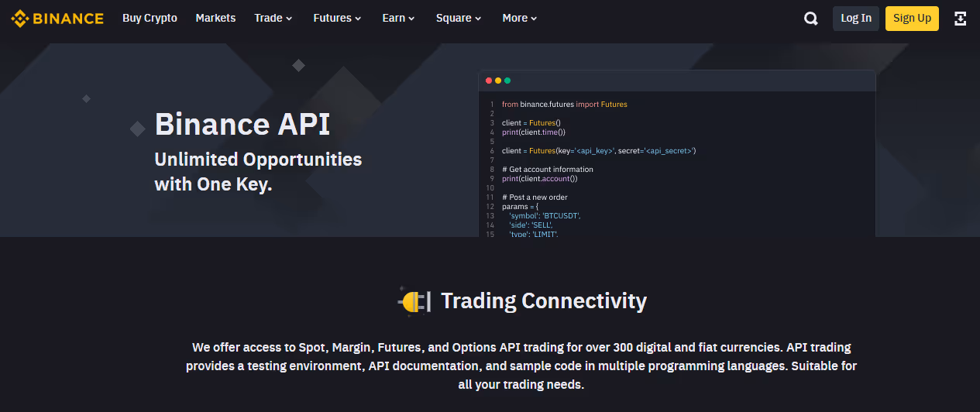Click code line 'from binance.futures import Futures'

[x=564, y=104]
